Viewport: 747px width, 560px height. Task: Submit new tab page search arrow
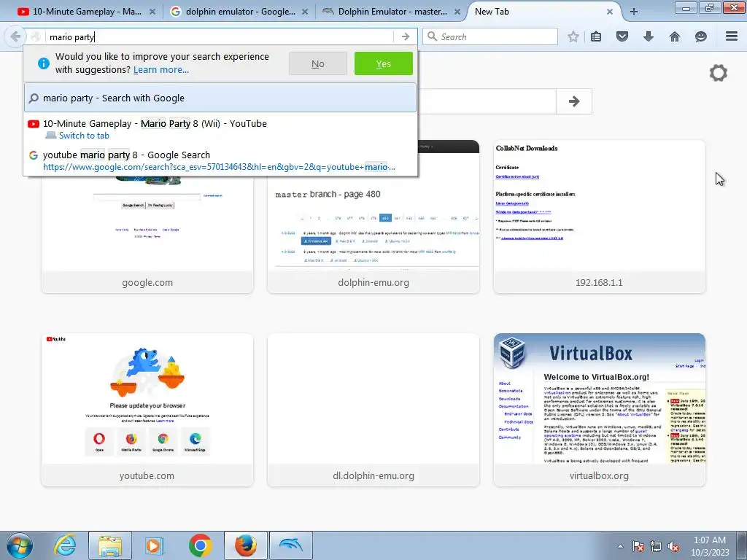point(574,101)
